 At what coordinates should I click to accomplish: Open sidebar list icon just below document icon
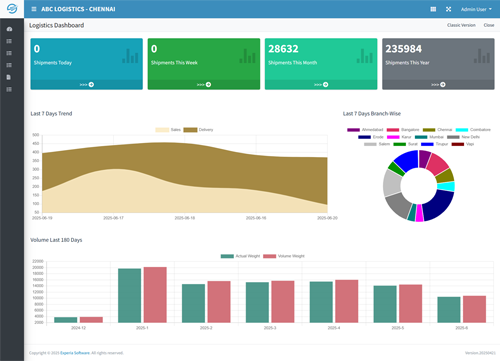9,89
